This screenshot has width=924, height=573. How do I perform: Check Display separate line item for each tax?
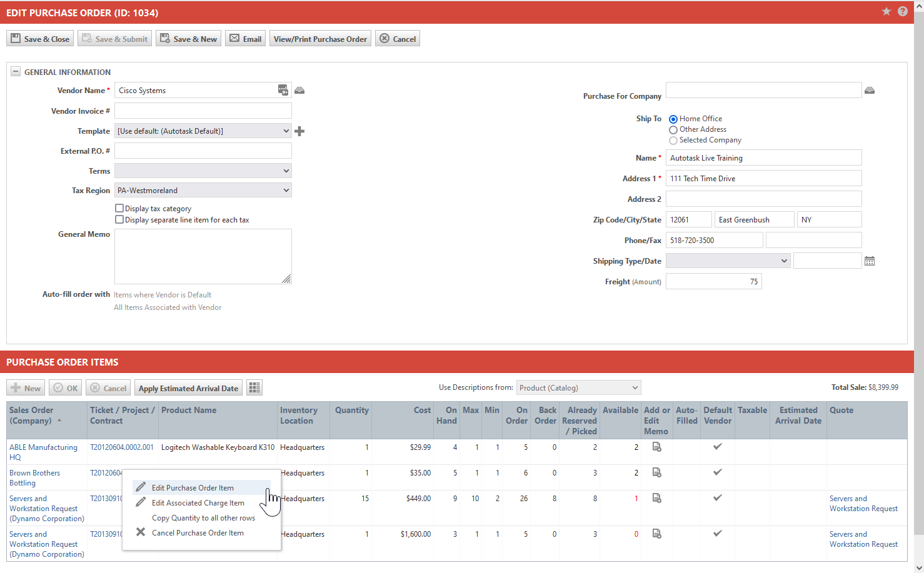119,219
